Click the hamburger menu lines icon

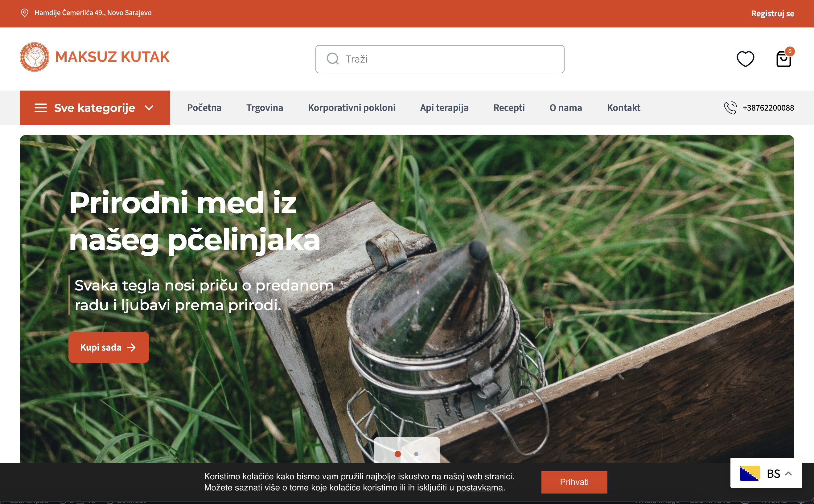[41, 108]
